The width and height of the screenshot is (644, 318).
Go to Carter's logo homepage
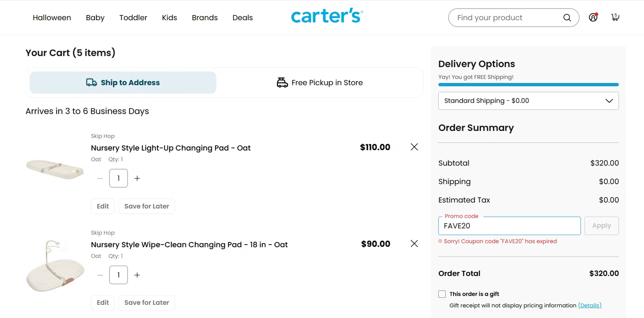click(x=327, y=16)
